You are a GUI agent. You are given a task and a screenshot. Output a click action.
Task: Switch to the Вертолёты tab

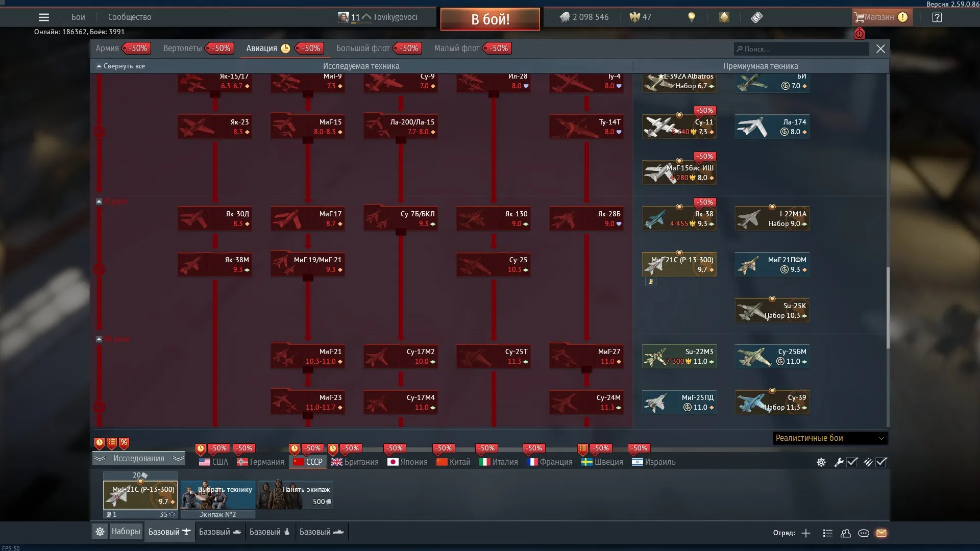point(183,48)
